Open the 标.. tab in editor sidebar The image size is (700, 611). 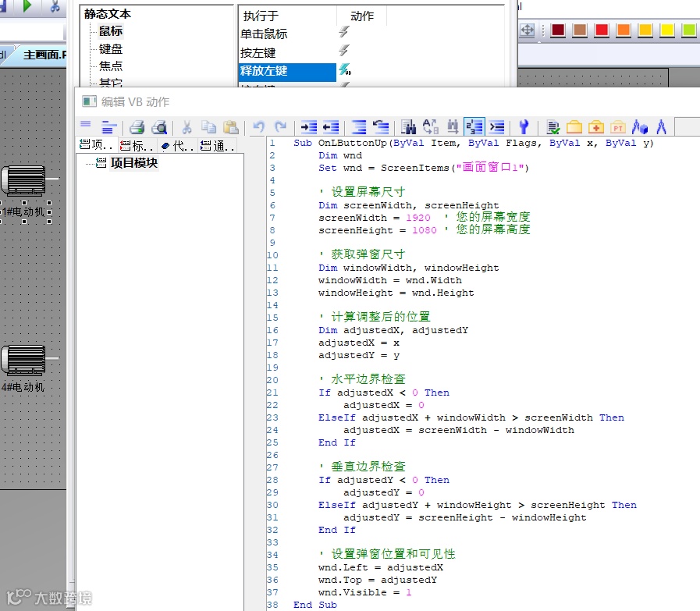(137, 146)
